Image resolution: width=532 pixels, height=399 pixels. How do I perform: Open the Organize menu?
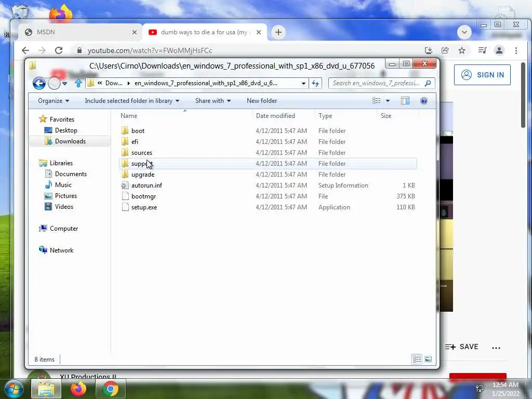pyautogui.click(x=54, y=101)
